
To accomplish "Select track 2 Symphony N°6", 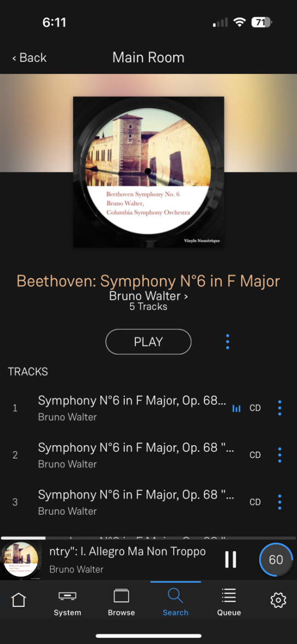I will (x=136, y=455).
